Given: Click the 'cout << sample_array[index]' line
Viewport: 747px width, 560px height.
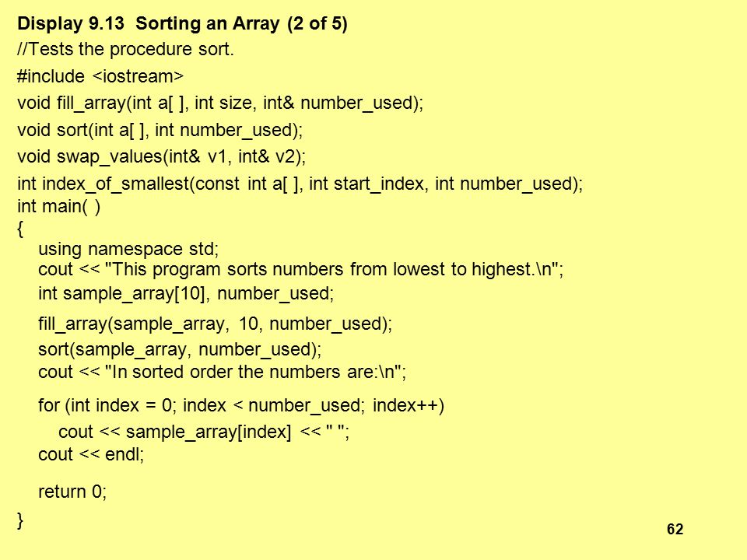Looking at the screenshot, I should click(x=204, y=432).
